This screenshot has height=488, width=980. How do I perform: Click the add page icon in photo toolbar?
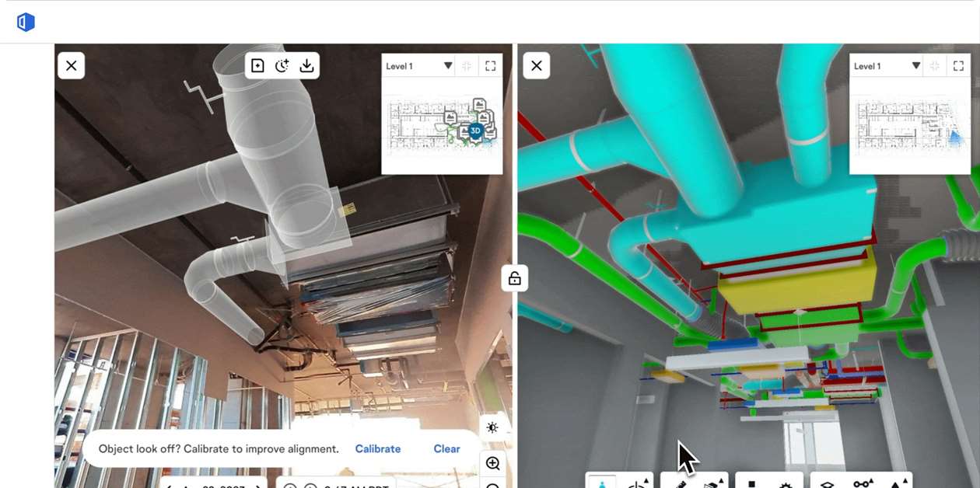tap(258, 66)
